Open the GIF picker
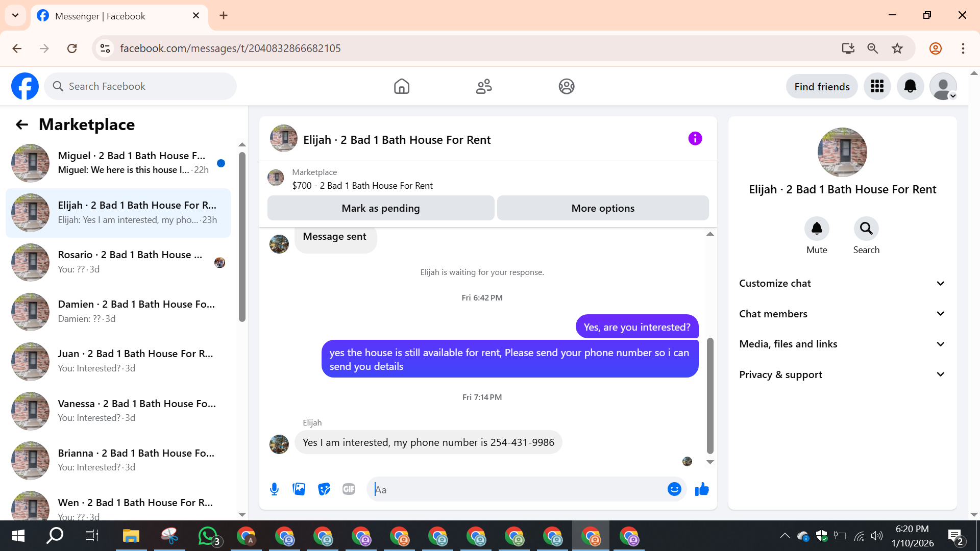This screenshot has height=551, width=980. (349, 489)
